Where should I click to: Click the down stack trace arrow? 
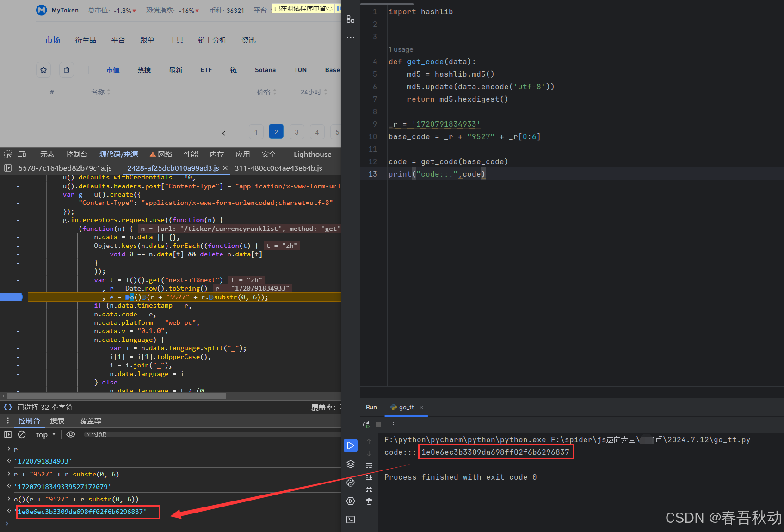369,453
